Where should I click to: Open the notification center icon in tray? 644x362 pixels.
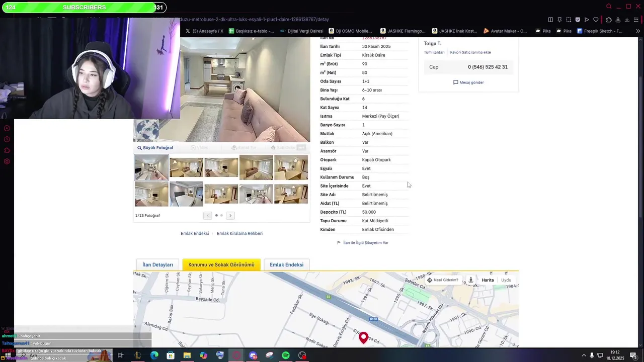633,355
